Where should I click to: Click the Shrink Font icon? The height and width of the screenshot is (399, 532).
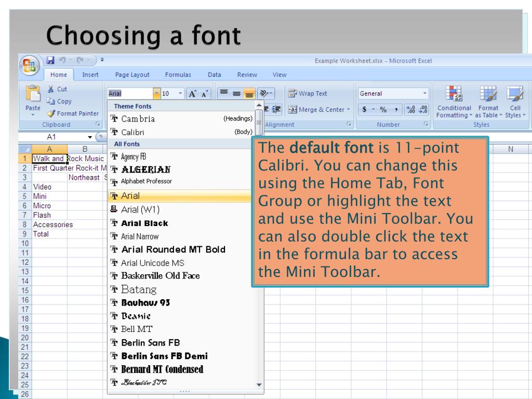tap(205, 94)
